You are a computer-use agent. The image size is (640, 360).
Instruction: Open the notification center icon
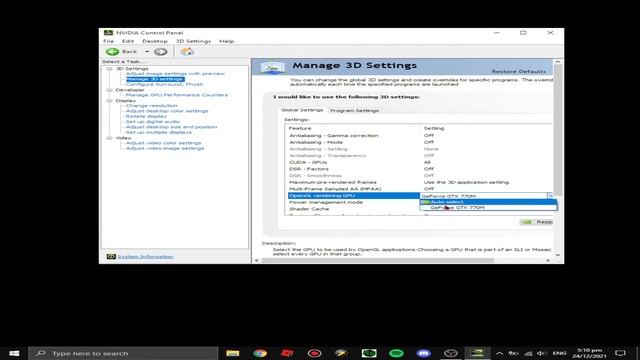(620, 353)
